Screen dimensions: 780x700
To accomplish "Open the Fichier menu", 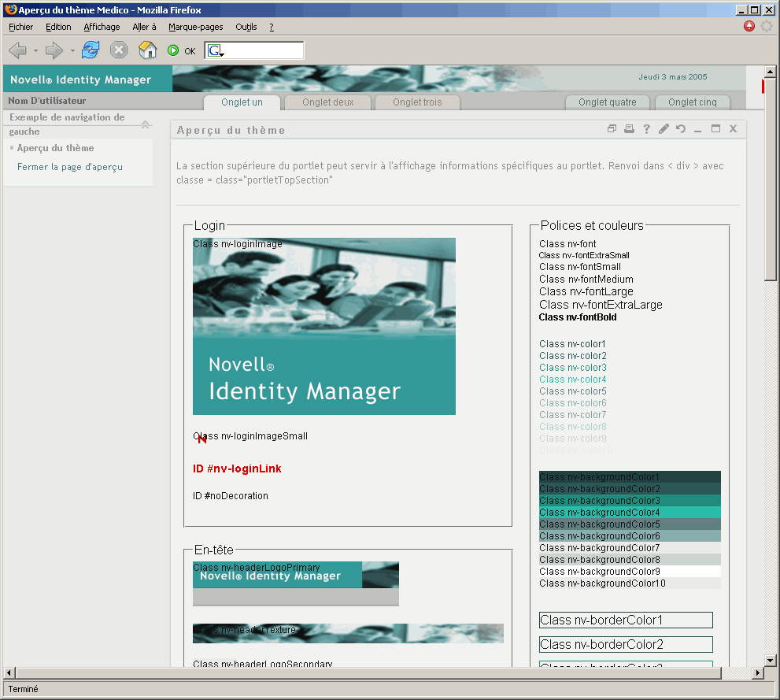I will (x=21, y=27).
